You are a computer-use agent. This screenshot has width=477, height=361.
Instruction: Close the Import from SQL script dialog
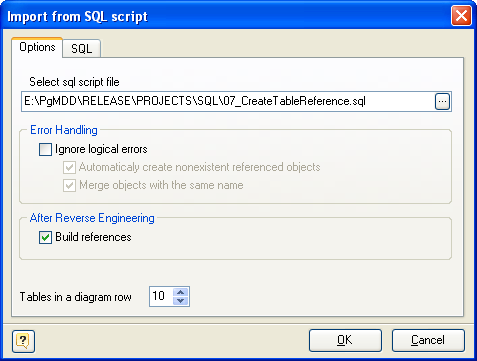[461, 16]
